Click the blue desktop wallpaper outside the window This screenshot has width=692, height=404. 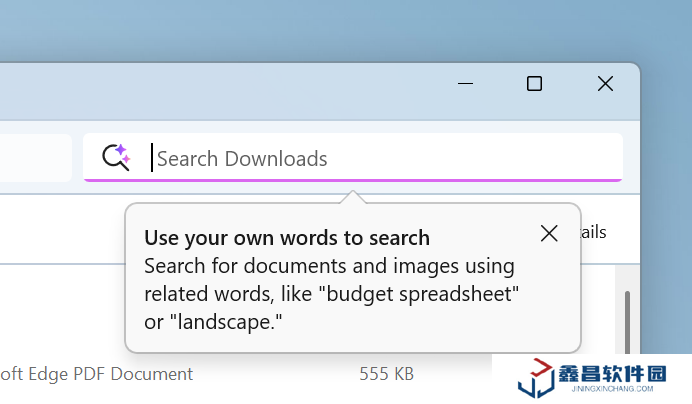pos(300,30)
